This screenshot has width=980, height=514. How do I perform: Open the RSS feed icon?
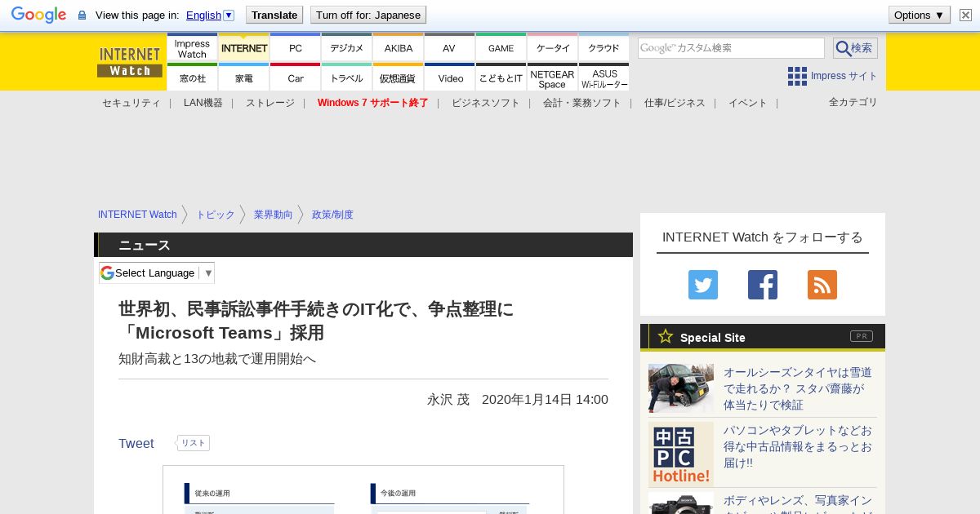click(822, 285)
